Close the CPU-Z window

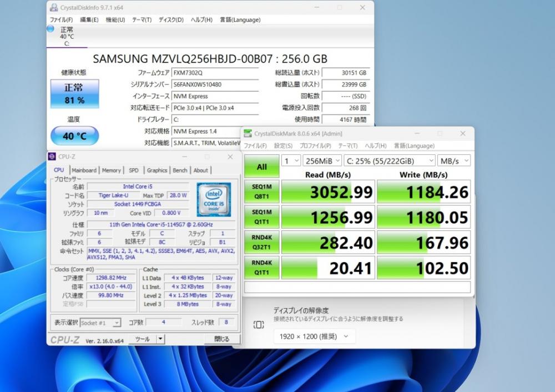[230, 157]
